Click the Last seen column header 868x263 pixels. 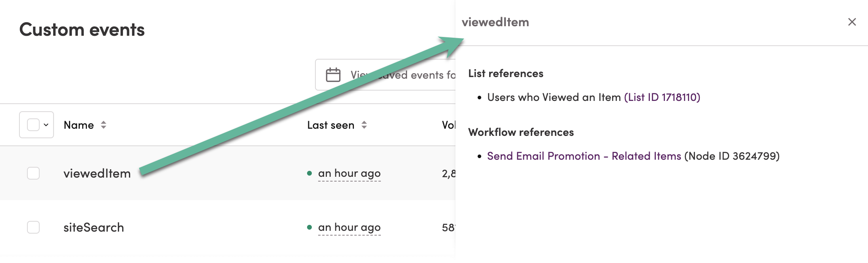tap(331, 125)
